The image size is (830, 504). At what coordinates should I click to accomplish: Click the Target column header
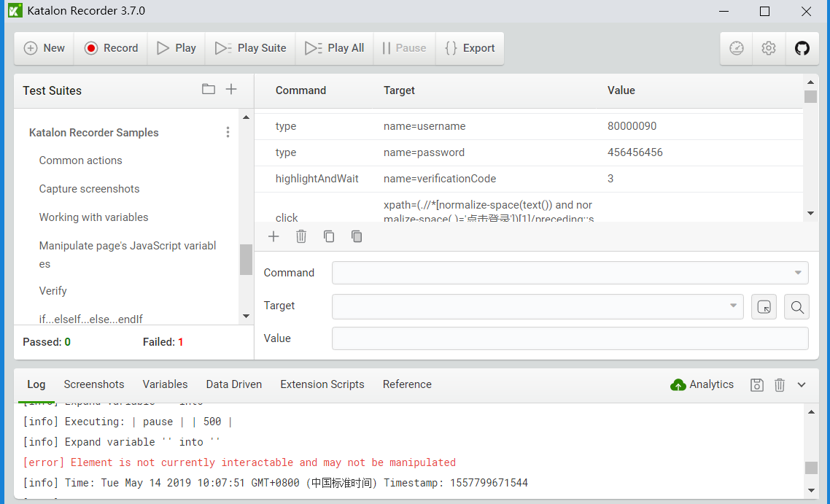[x=399, y=90]
